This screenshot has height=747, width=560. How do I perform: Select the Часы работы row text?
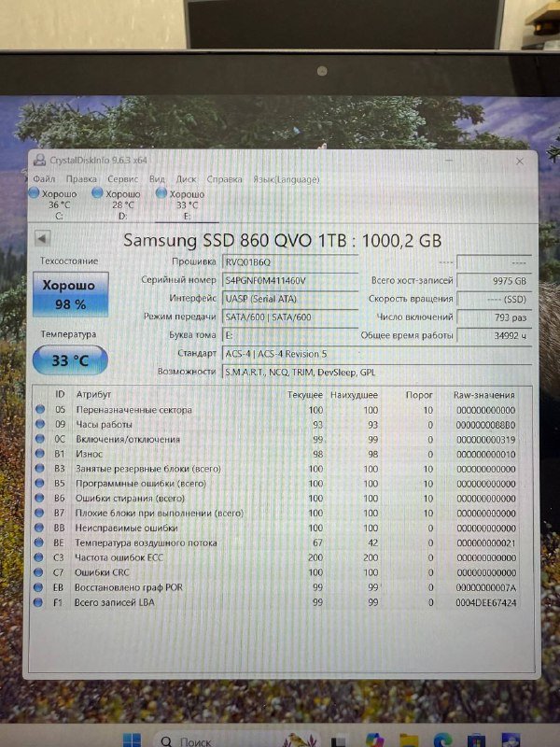point(104,424)
